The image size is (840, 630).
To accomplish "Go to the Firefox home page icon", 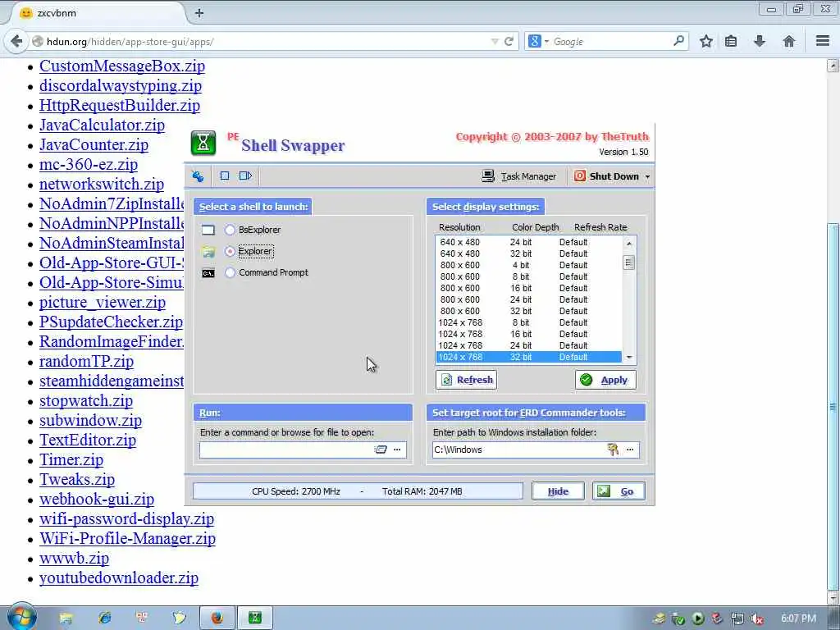I will tap(788, 41).
